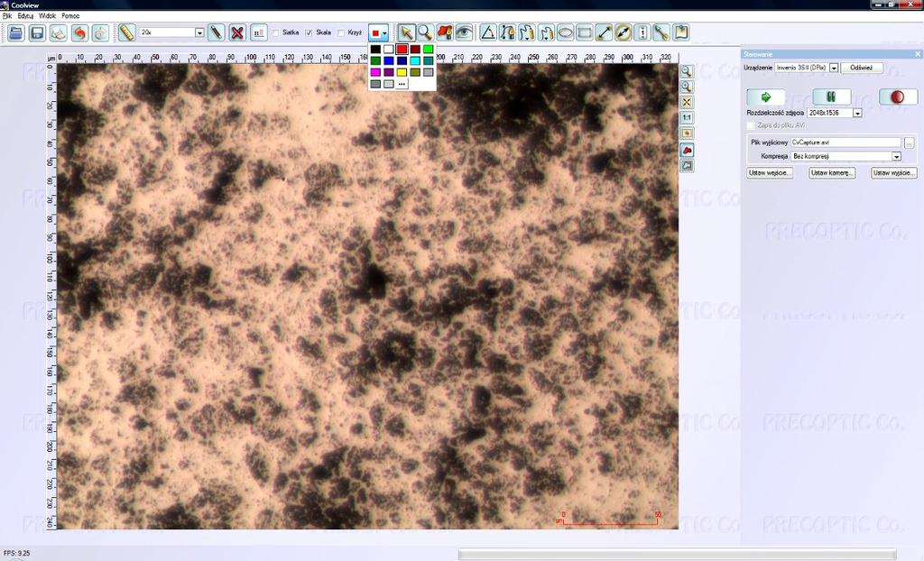924x561 pixels.
Task: Open the Edytuj menu
Action: tap(25, 16)
